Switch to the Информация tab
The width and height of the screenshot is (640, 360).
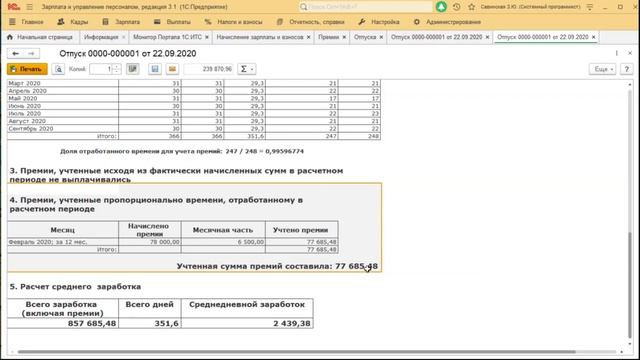pyautogui.click(x=101, y=37)
